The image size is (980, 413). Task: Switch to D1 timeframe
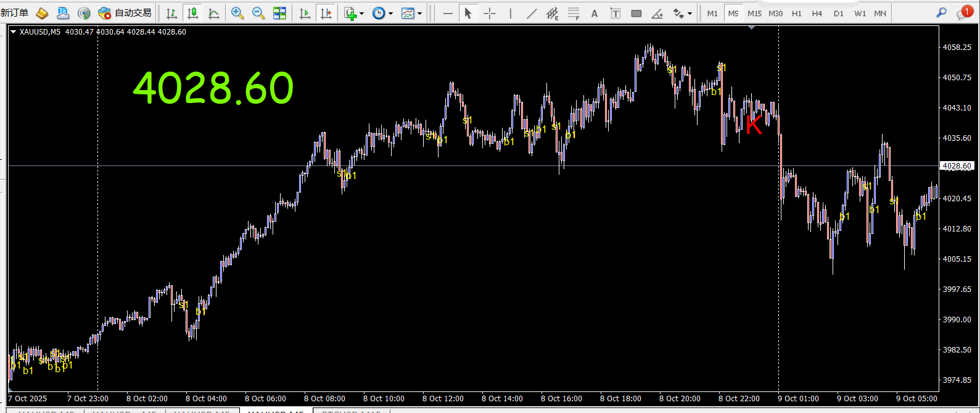[838, 13]
